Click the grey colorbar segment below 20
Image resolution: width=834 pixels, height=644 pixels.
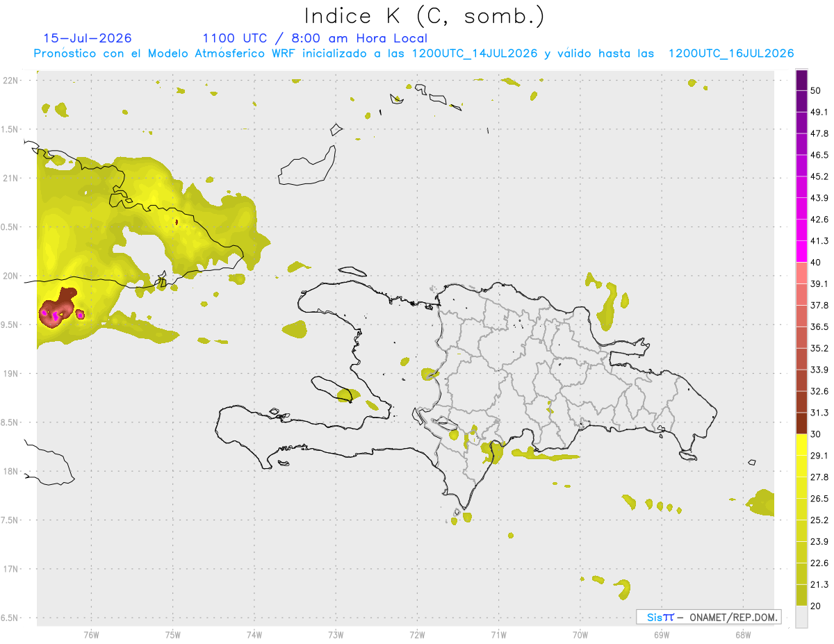[802, 616]
